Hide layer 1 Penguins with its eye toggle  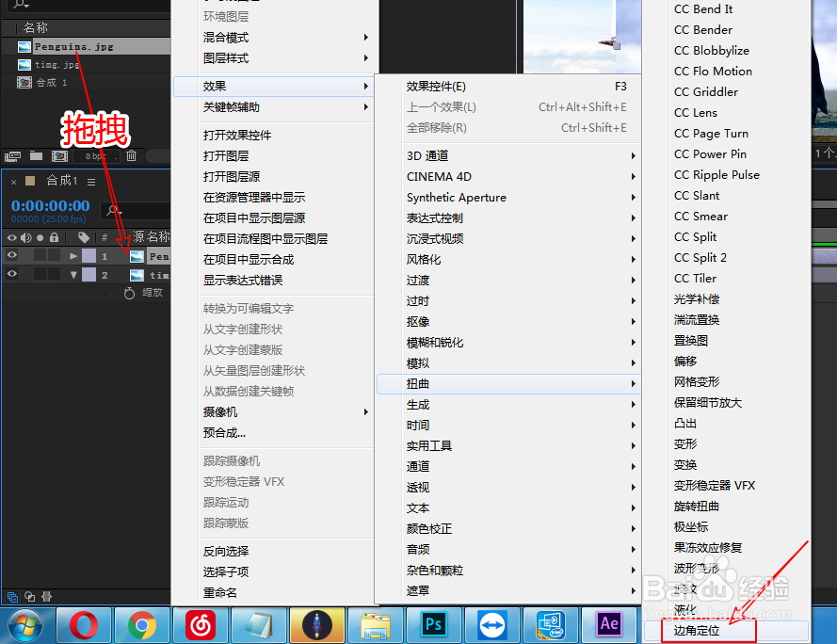point(11,255)
